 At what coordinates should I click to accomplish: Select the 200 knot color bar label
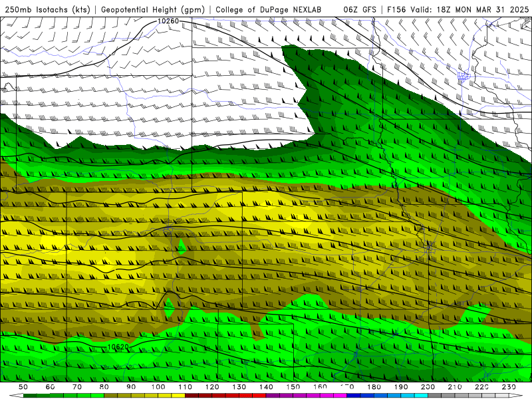coord(428,387)
